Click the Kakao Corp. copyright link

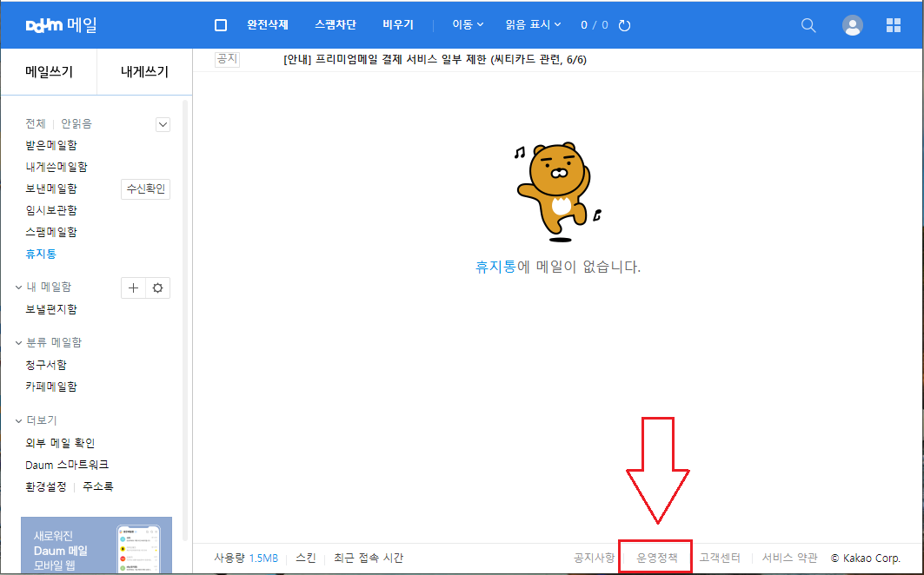(x=866, y=558)
